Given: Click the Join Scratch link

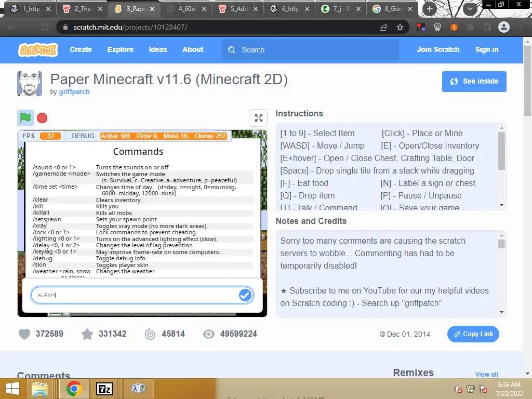Looking at the screenshot, I should pos(437,49).
